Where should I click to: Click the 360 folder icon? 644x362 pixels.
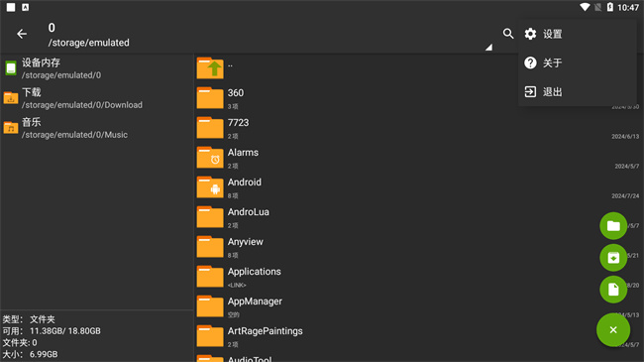click(210, 97)
